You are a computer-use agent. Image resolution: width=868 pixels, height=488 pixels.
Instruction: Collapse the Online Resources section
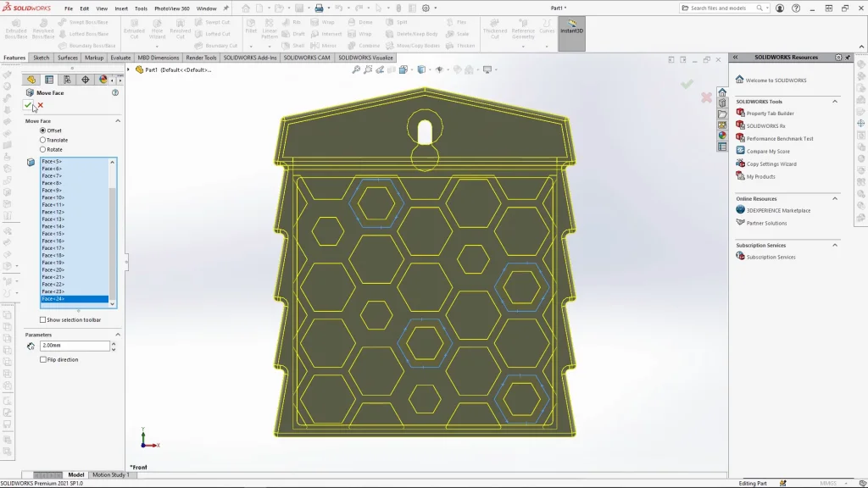(x=834, y=198)
